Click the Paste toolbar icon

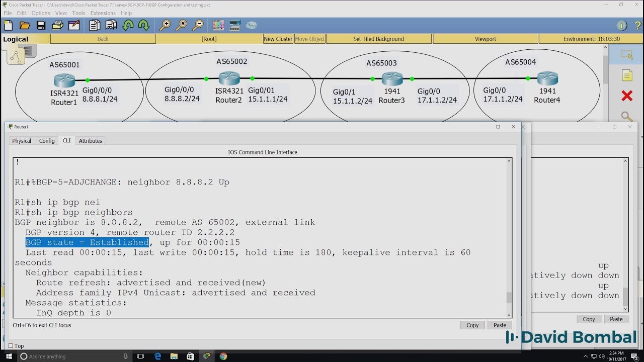click(x=111, y=25)
